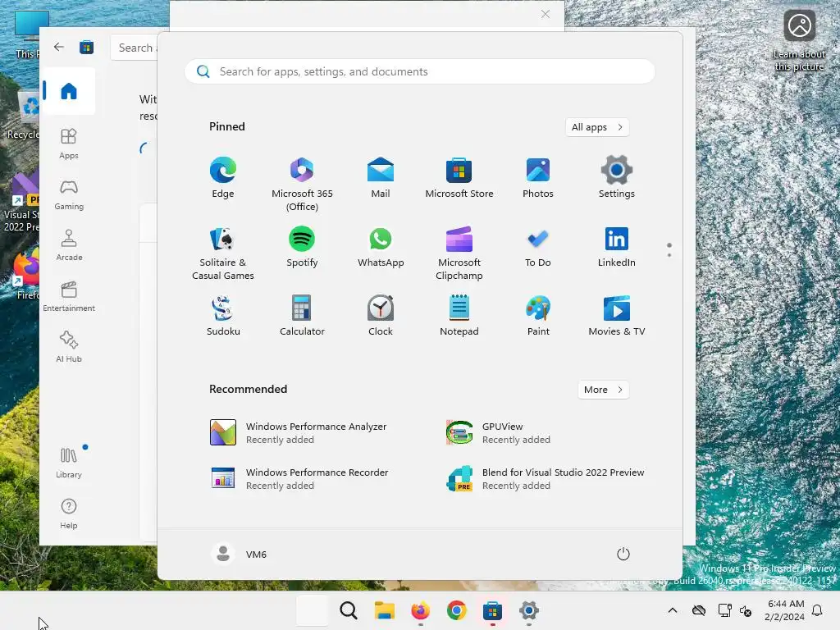840x630 pixels.
Task: Open Library in Microsoft Store sidebar
Action: pos(69,463)
